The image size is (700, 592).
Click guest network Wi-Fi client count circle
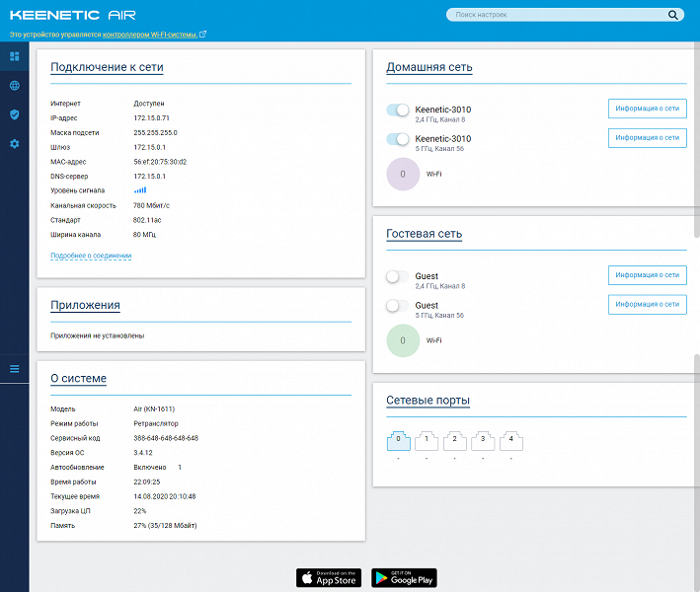coord(403,340)
